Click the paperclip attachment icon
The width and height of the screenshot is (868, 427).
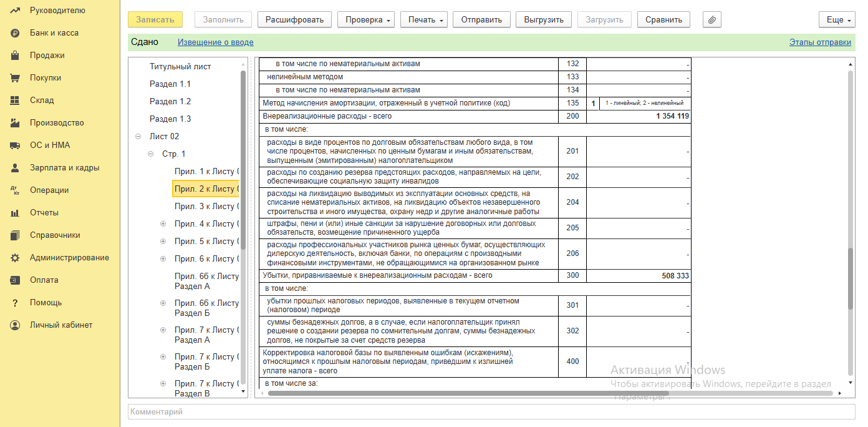(712, 20)
